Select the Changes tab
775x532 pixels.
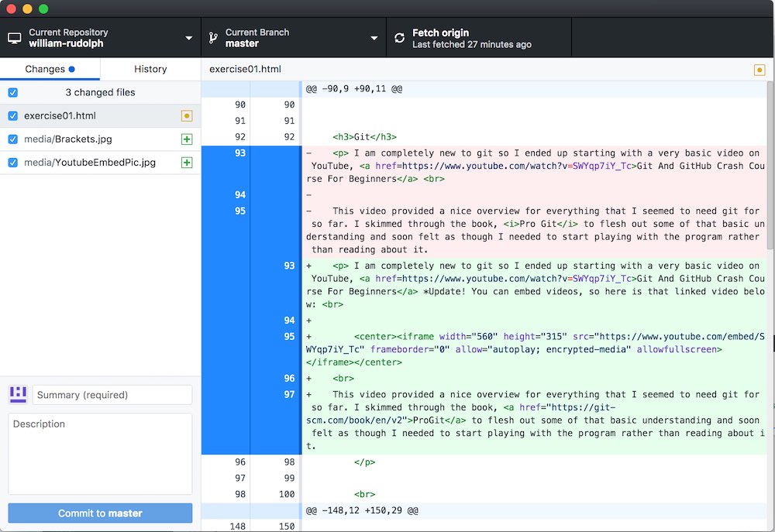[x=50, y=69]
